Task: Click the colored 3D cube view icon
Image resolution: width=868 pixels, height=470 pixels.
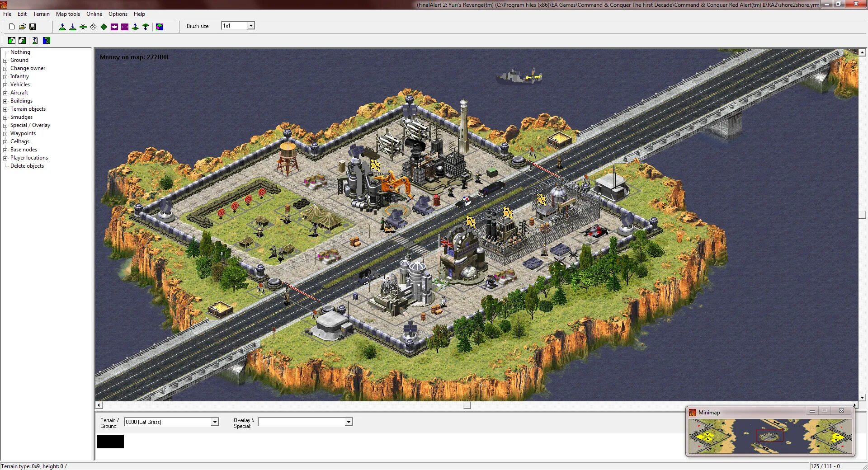Action: click(x=160, y=27)
